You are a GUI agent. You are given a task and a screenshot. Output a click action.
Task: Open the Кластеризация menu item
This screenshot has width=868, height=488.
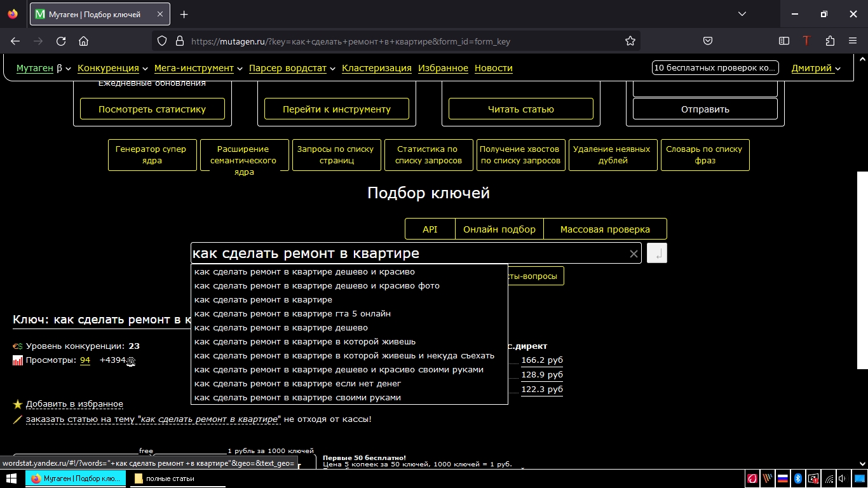pyautogui.click(x=377, y=68)
